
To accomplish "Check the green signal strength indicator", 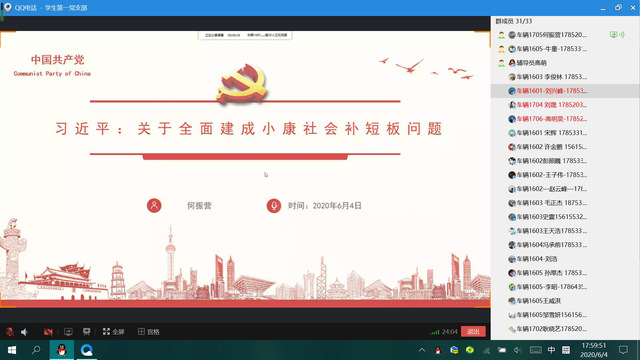I will 434,332.
